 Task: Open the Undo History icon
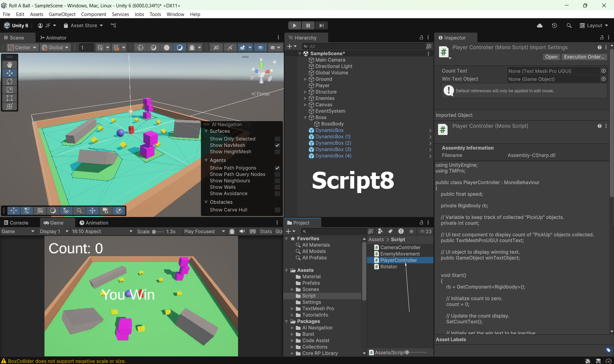(x=554, y=26)
